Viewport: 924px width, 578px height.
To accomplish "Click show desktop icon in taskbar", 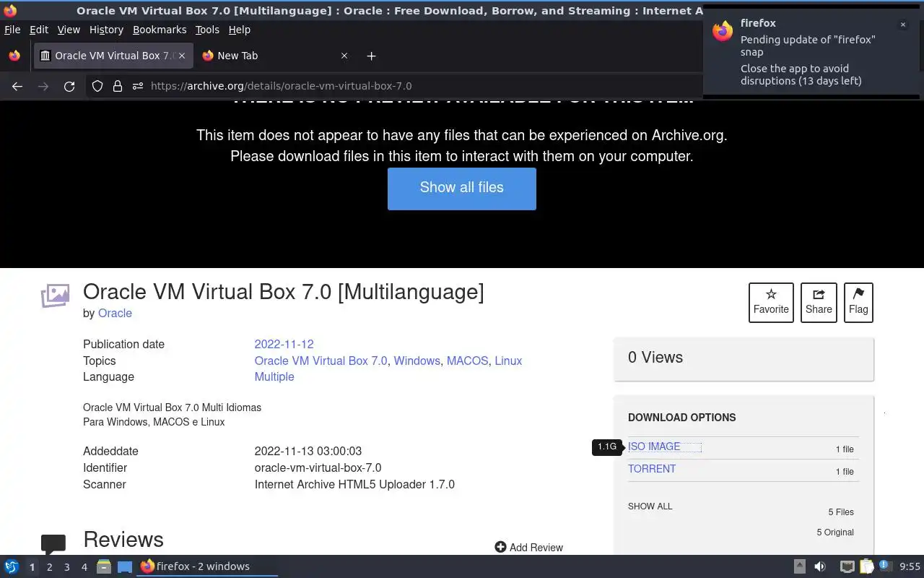I will (125, 566).
